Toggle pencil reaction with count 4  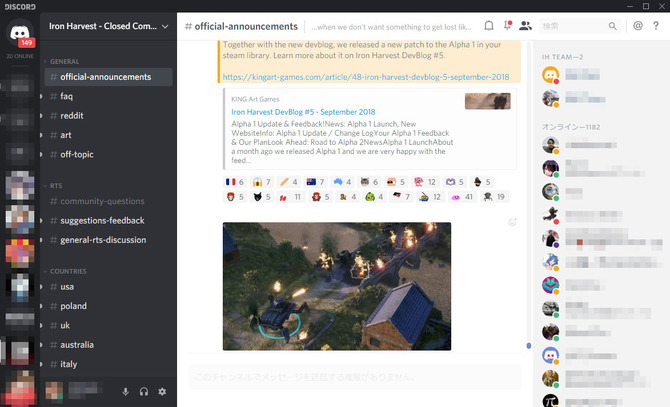[x=288, y=182]
